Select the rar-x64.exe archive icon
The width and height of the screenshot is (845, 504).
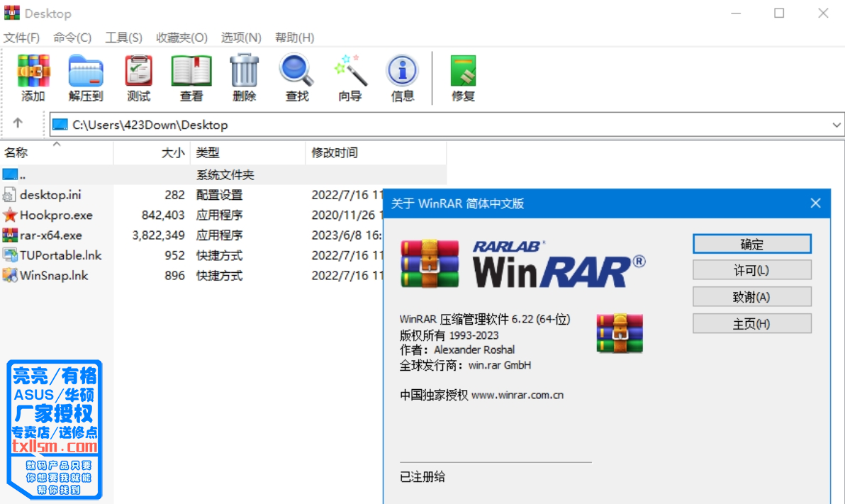coord(10,235)
